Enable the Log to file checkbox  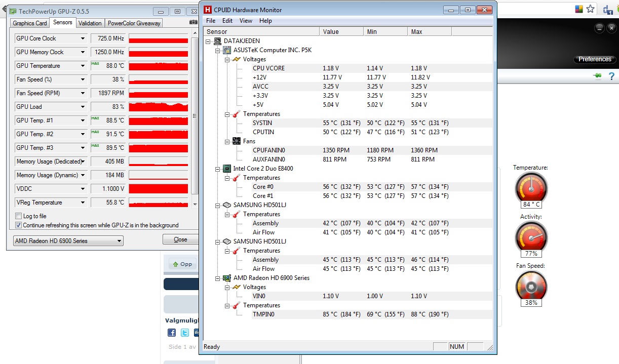[x=19, y=216]
